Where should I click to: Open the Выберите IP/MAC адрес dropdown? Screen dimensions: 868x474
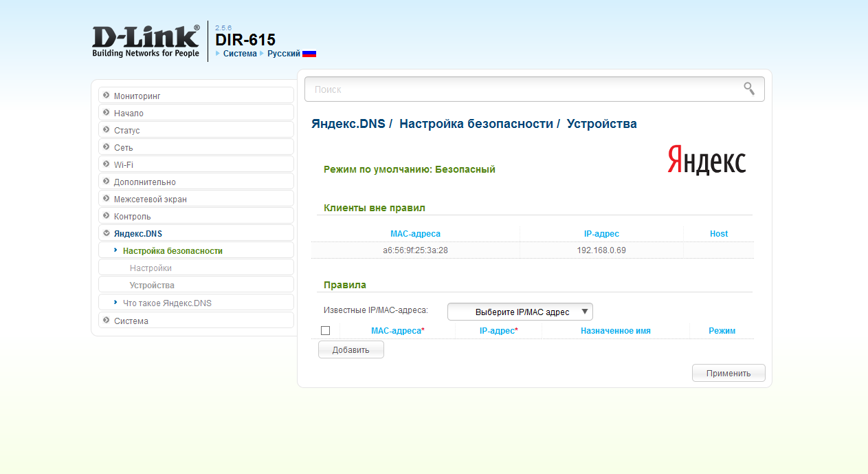coord(520,312)
